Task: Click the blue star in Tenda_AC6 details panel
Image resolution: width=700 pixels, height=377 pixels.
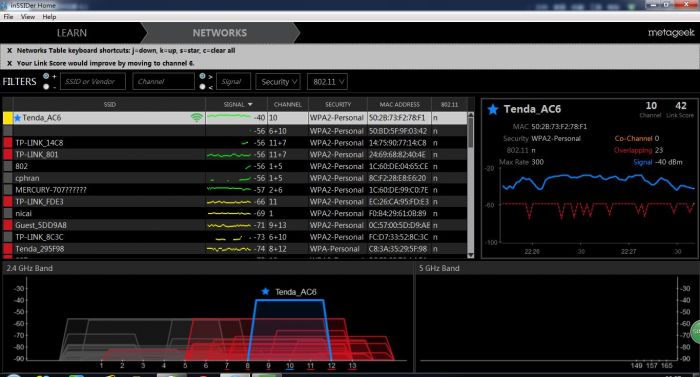Action: (x=493, y=109)
